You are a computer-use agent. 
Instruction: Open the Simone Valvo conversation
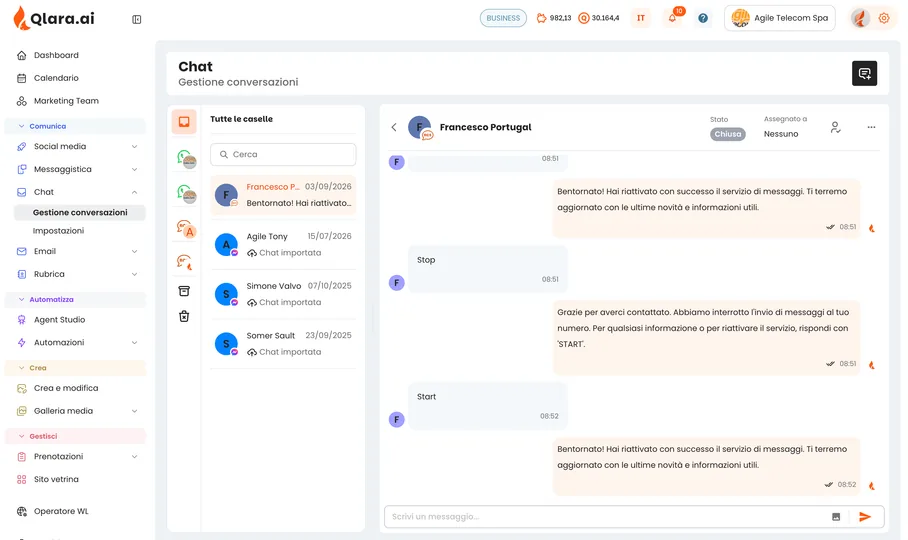283,294
